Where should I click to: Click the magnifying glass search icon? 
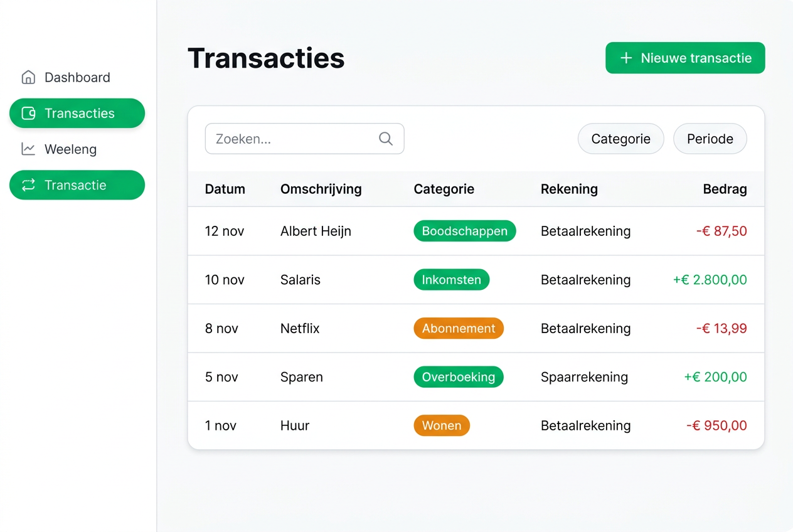pos(386,139)
